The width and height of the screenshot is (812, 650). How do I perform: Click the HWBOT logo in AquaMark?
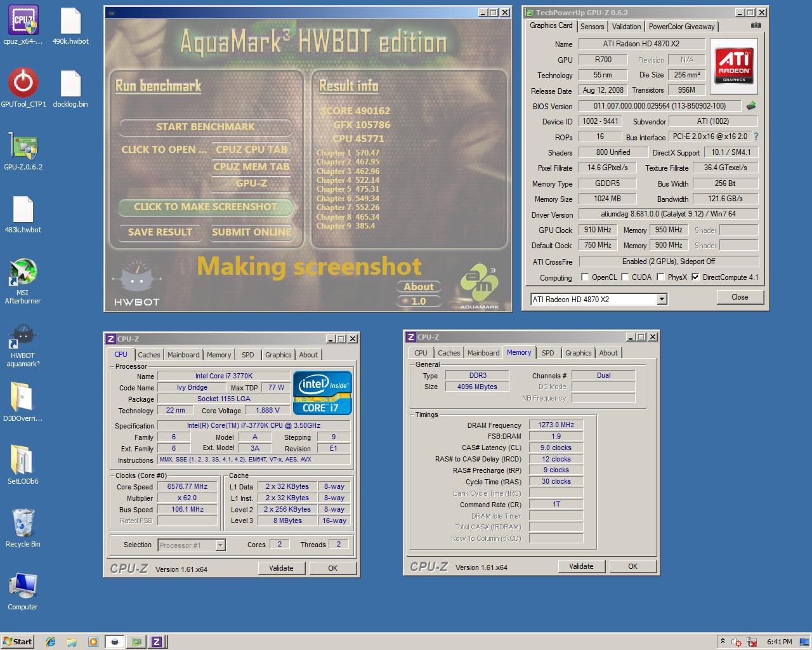pos(136,284)
